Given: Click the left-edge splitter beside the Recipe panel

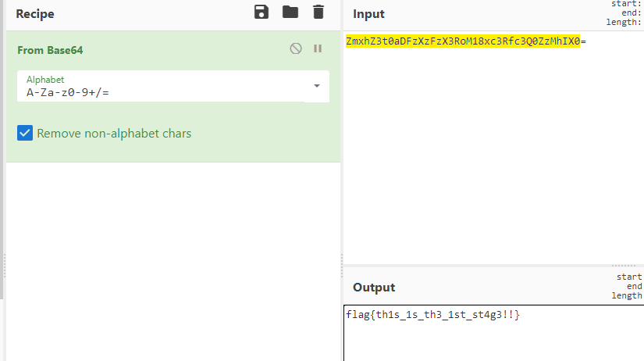Looking at the screenshot, I should pos(4,266).
